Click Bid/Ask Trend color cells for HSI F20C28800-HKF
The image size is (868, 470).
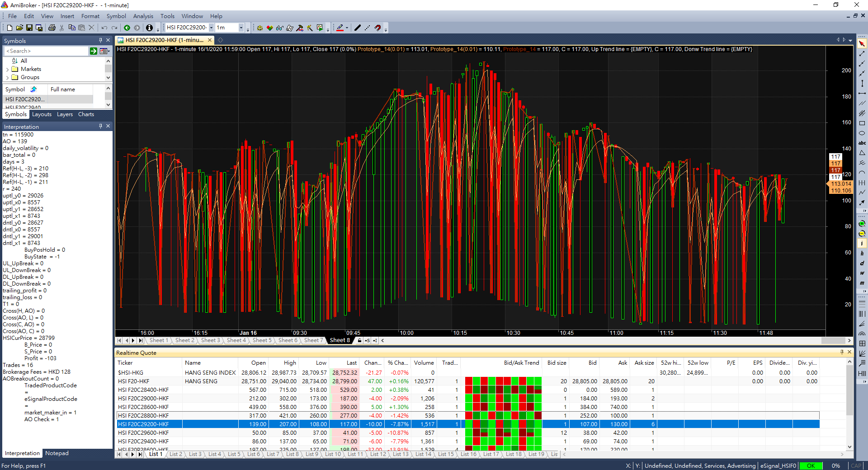click(x=503, y=415)
